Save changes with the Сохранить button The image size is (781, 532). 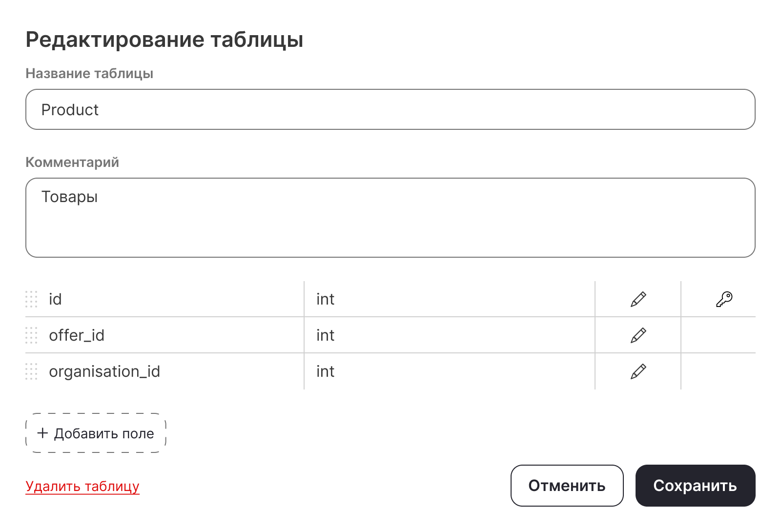click(x=695, y=486)
